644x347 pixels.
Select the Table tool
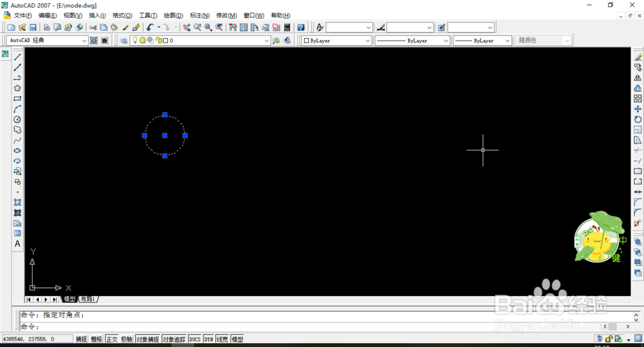(17, 233)
